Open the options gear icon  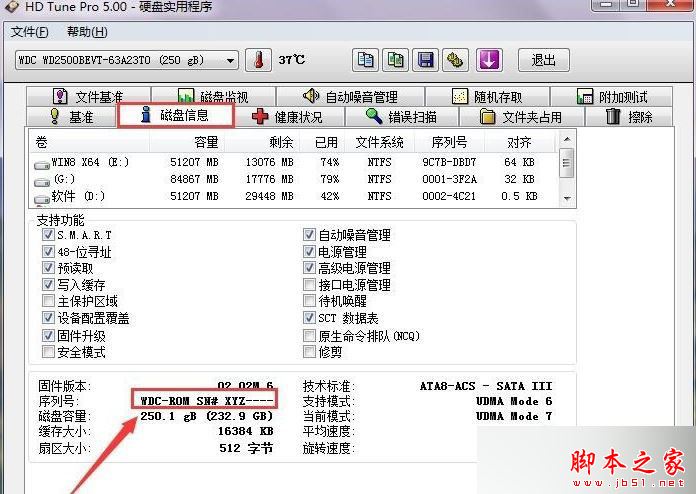point(455,60)
